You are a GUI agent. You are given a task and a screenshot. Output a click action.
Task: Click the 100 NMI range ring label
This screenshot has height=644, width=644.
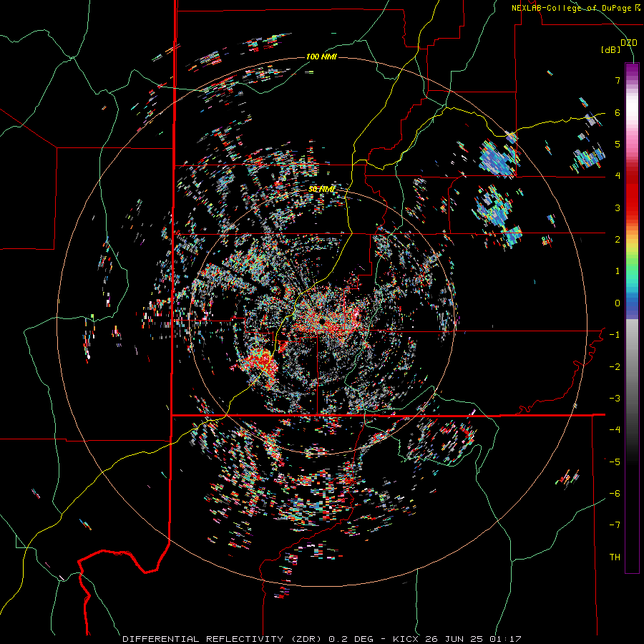321,57
